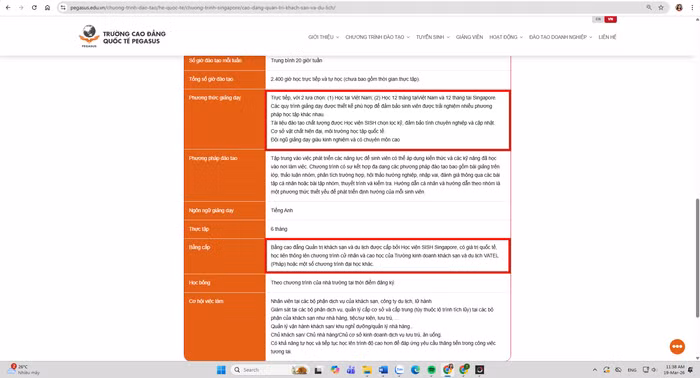Switch to the active Chrome taskbar window

tap(447, 370)
